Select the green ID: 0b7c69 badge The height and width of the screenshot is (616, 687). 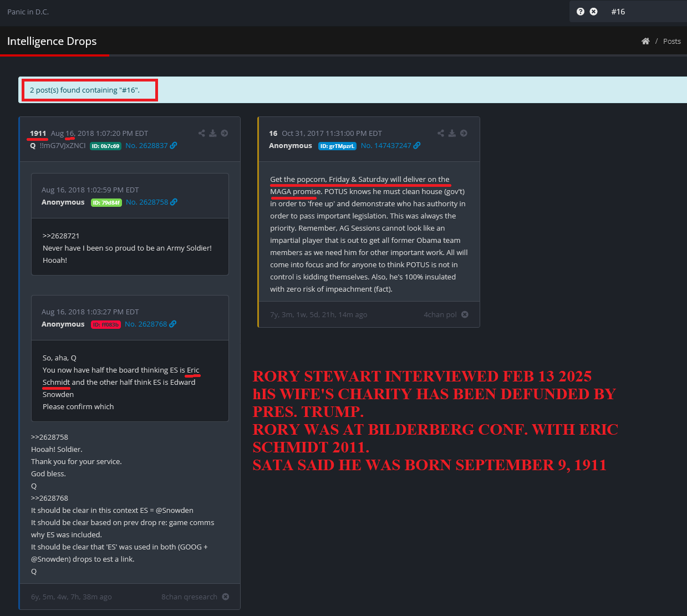coord(105,146)
